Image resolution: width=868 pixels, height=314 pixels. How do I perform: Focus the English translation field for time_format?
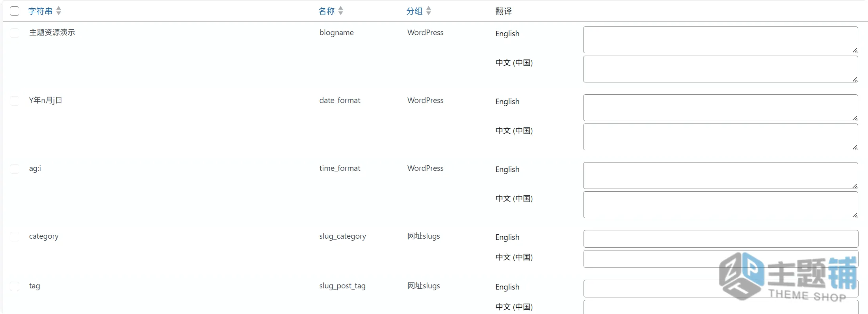[x=721, y=176]
